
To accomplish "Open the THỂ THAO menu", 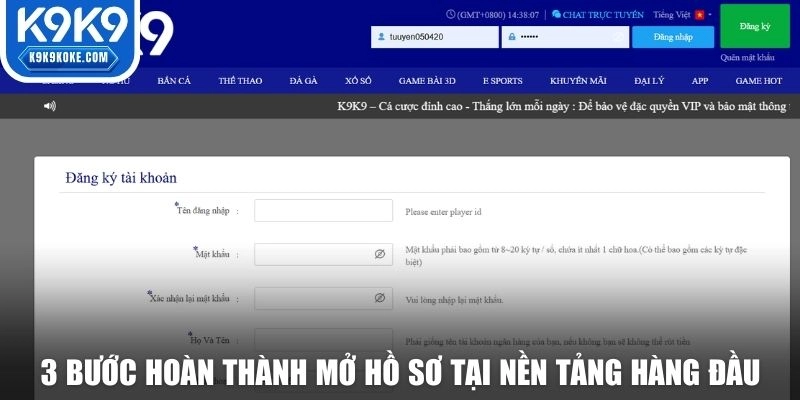I will pos(240,81).
